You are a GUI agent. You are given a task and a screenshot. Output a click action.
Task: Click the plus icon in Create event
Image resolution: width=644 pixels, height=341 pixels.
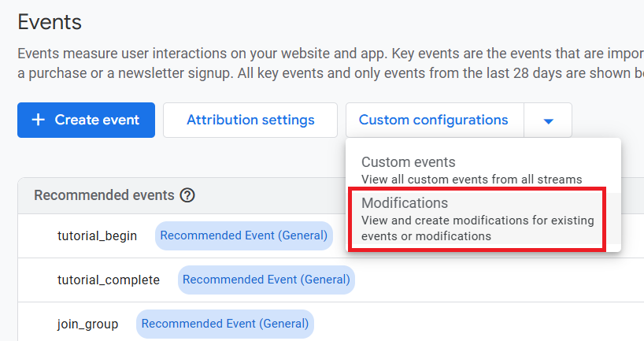pos(38,120)
